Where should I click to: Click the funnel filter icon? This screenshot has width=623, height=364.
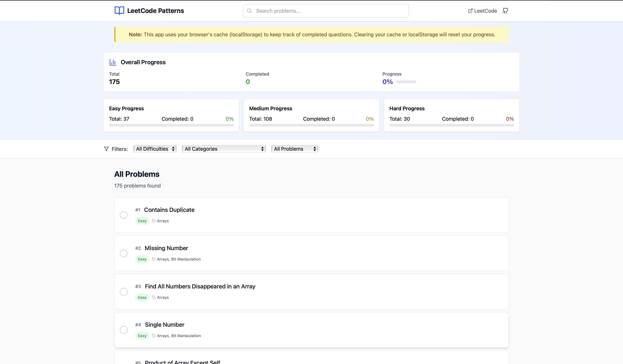(106, 149)
